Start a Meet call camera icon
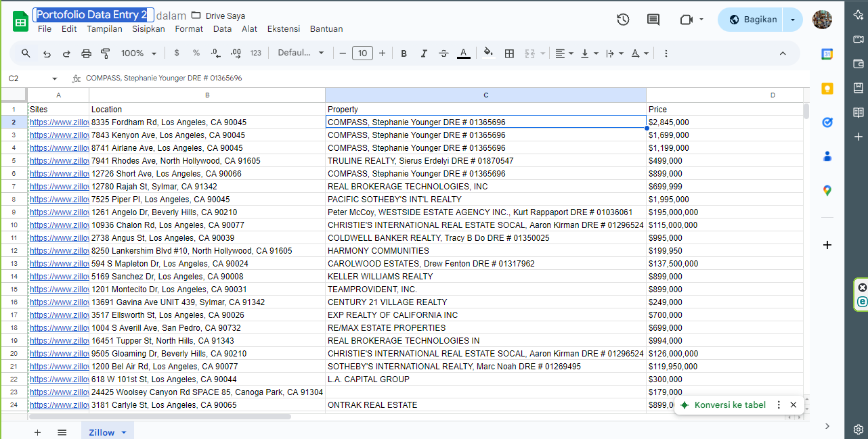 click(686, 20)
